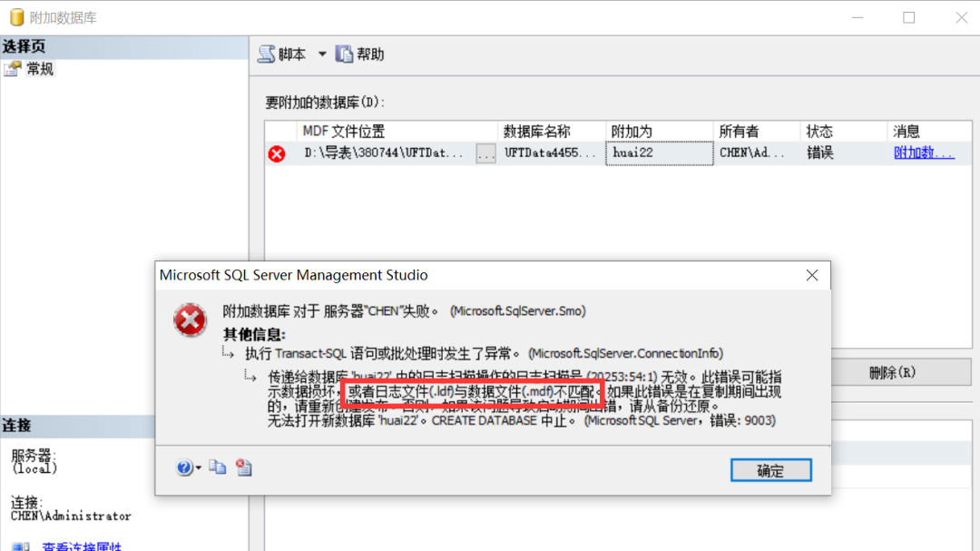
Task: Click the view connection properties icon
Action: point(20,546)
